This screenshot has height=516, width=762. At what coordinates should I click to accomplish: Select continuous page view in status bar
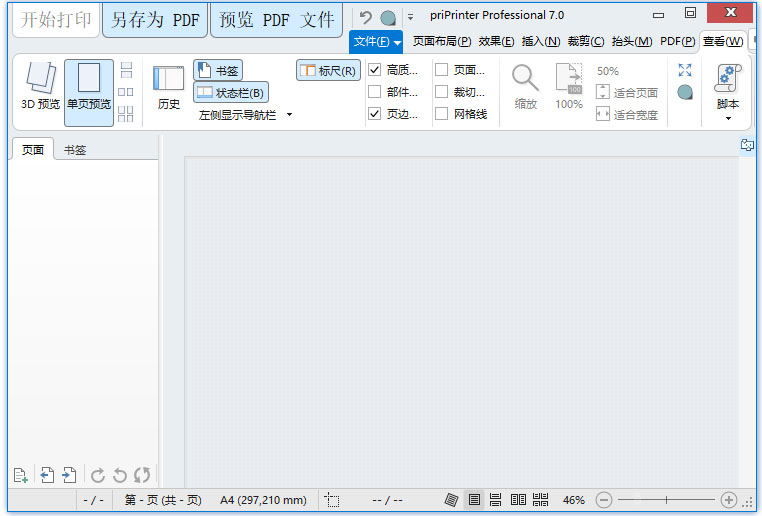click(495, 499)
